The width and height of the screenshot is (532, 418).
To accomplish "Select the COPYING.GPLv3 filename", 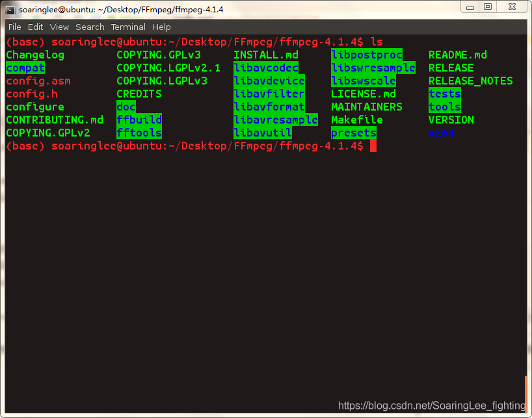I will (x=157, y=55).
